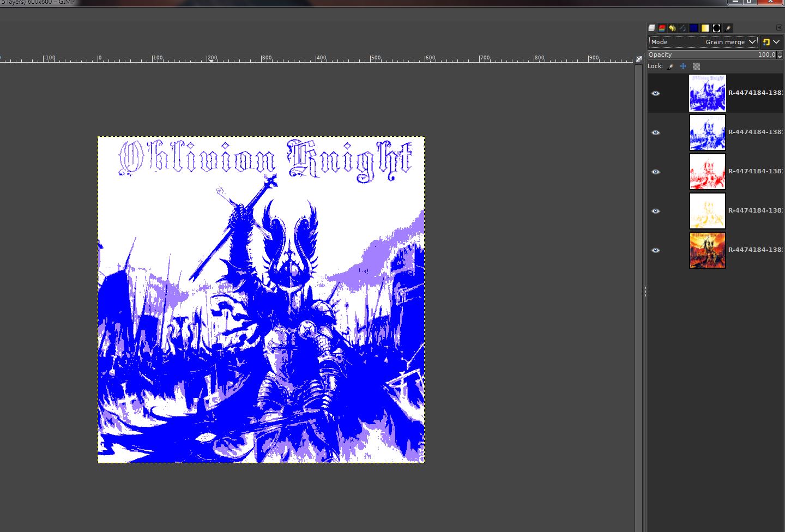Image resolution: width=785 pixels, height=532 pixels.
Task: Open the Tool Options paintbrush tab
Action: point(728,28)
